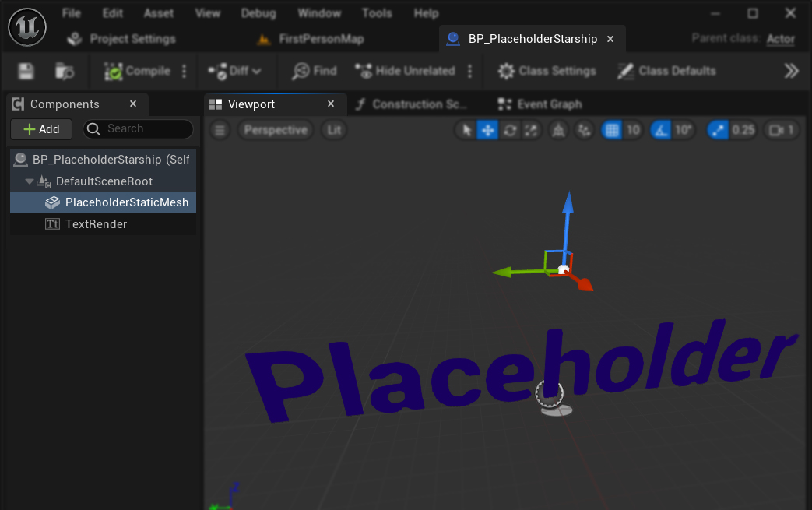
Task: Switch to the Event Graph tab
Action: (540, 104)
